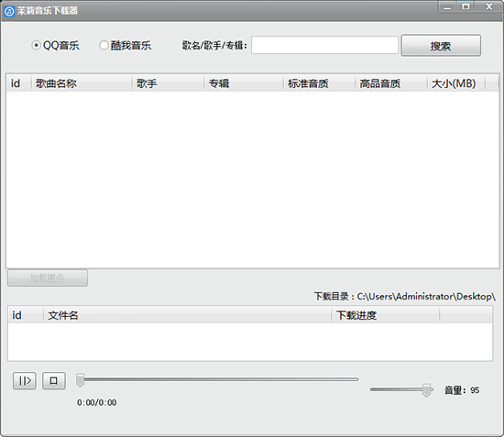504x437 pixels.
Task: Click the 音量: 95 volume label
Action: click(462, 390)
